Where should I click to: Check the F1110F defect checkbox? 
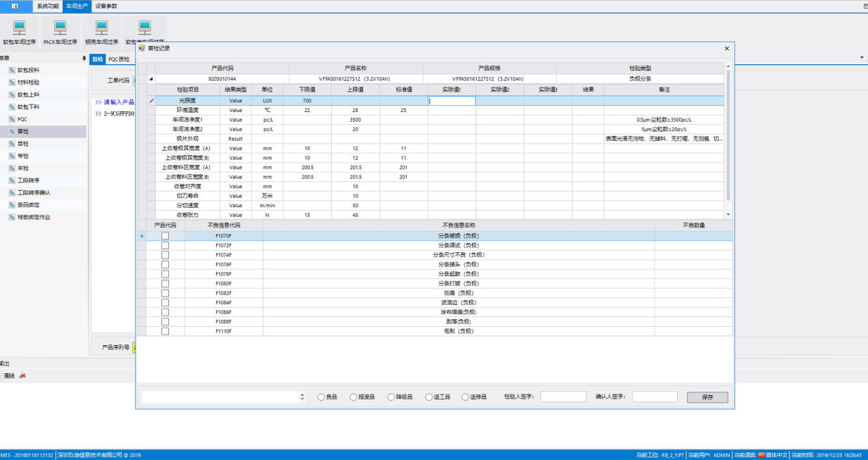point(165,332)
